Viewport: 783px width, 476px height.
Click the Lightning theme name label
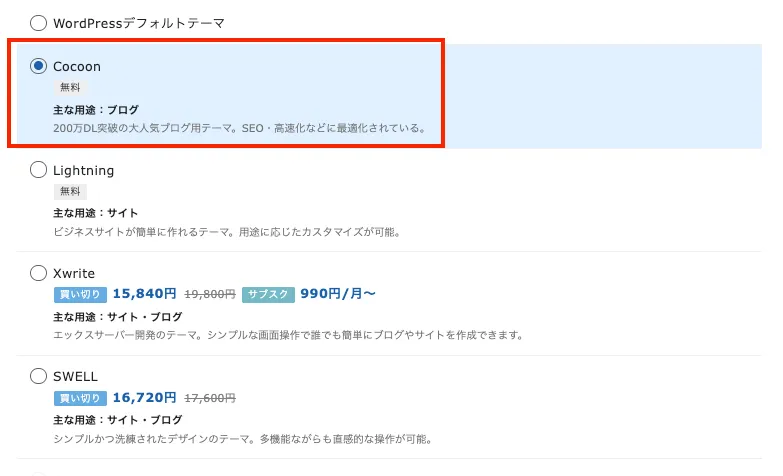click(83, 170)
